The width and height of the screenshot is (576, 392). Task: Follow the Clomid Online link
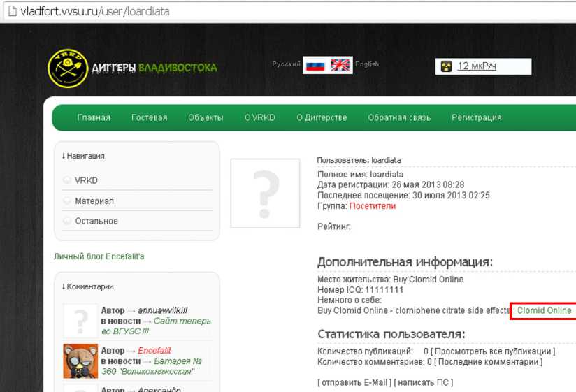(545, 310)
